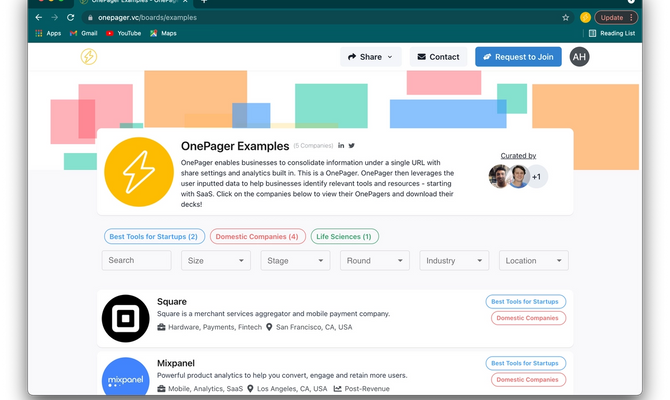The height and width of the screenshot is (400, 670).
Task: Expand the Stage dropdown
Action: (x=295, y=260)
